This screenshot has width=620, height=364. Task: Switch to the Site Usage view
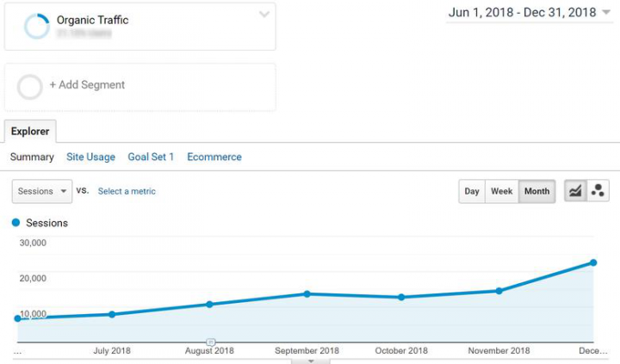coord(90,157)
